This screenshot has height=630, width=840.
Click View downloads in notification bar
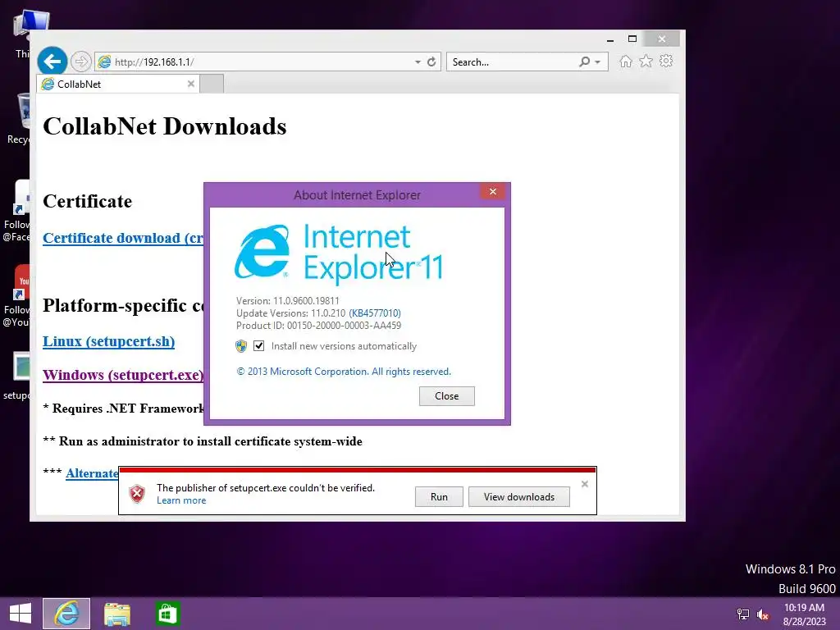point(519,496)
